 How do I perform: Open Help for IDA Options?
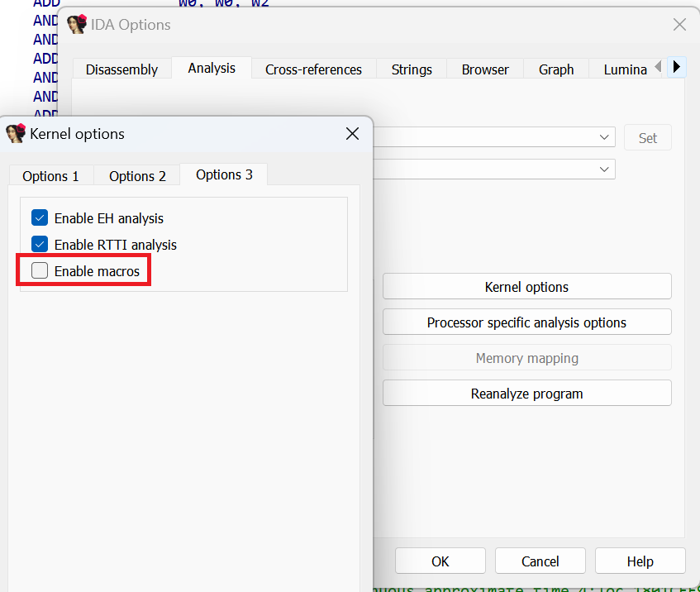(x=640, y=561)
